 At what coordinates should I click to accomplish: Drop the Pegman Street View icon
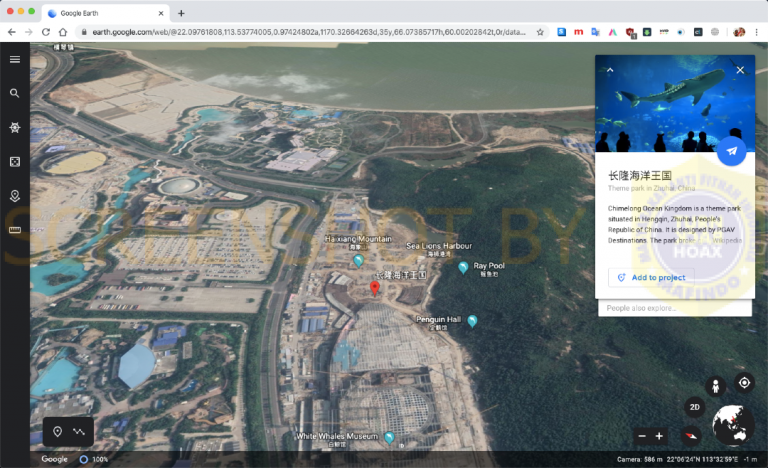coord(715,386)
